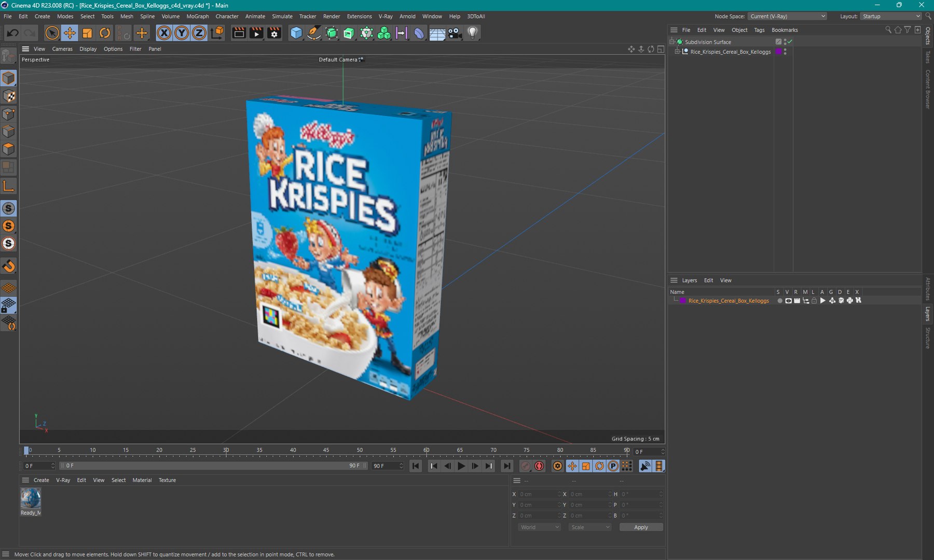Select the Ready_M material thumbnail

(x=31, y=499)
